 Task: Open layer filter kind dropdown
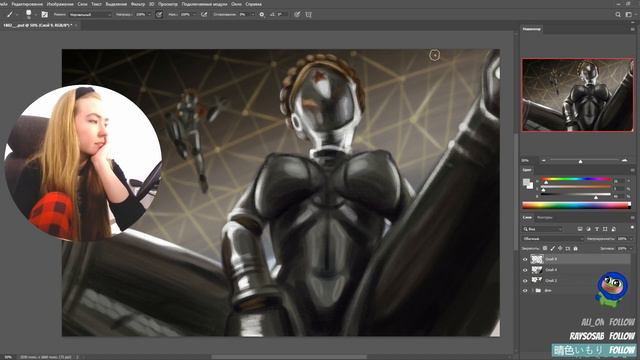click(542, 229)
